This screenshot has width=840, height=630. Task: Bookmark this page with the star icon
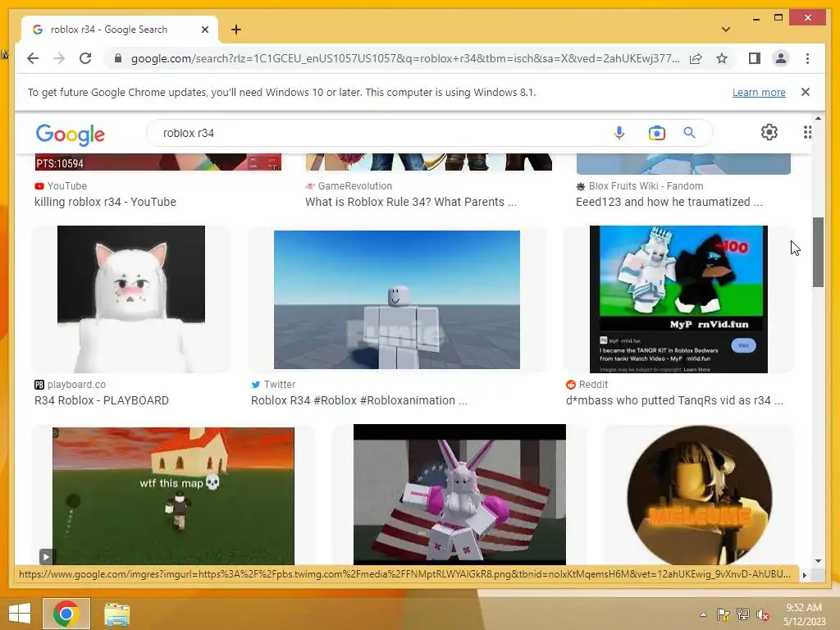[722, 58]
